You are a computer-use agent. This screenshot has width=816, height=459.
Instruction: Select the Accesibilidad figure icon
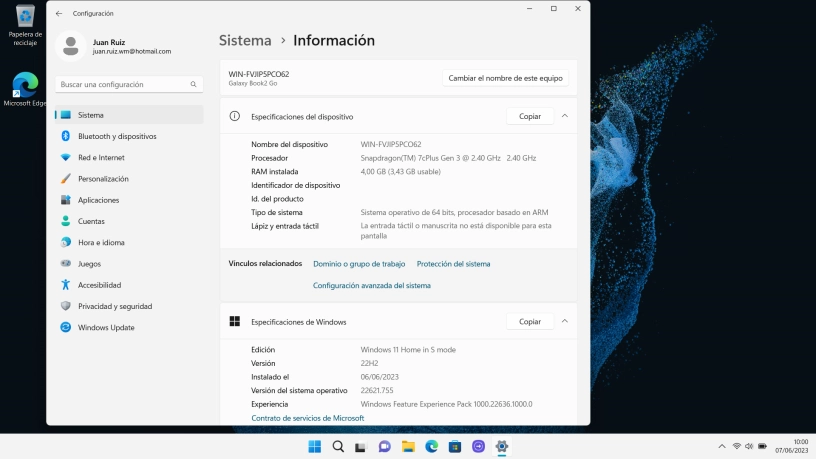[66, 285]
